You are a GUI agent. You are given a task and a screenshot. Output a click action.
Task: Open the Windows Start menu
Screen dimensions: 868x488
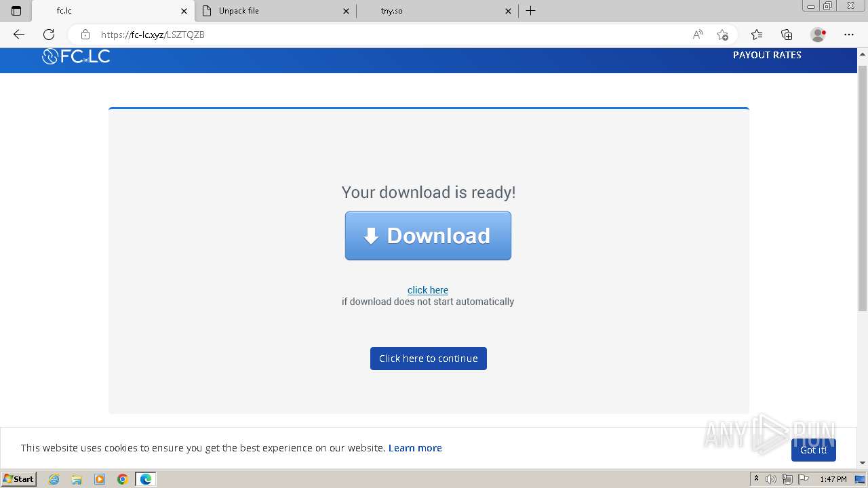pos(19,479)
